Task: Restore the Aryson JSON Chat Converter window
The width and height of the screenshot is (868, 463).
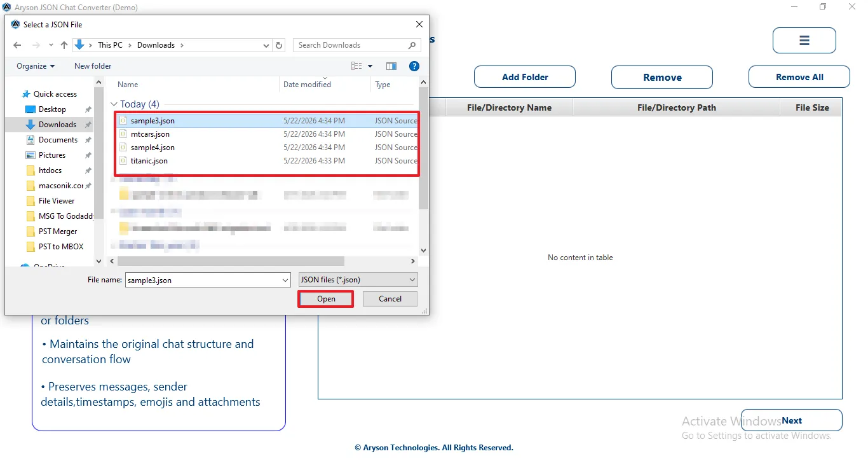Action: click(823, 7)
